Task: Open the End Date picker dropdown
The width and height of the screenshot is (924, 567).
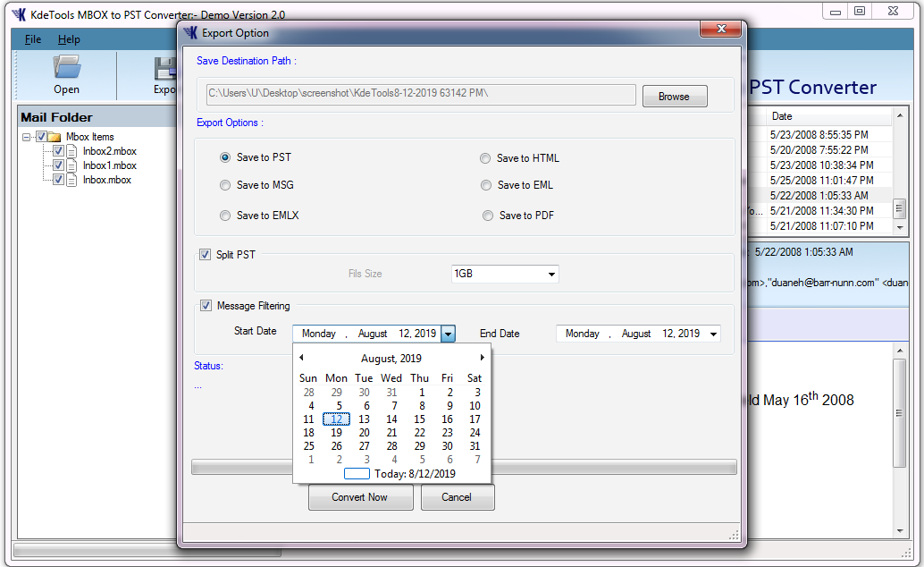Action: click(713, 334)
